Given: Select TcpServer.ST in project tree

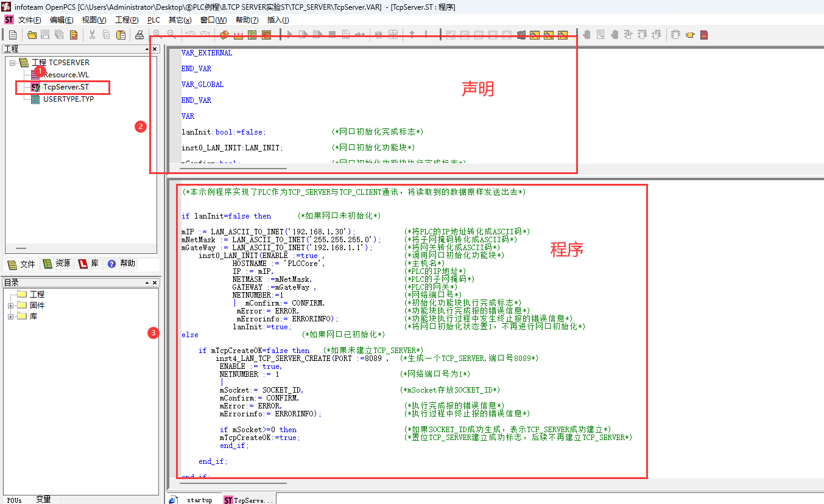Looking at the screenshot, I should pos(66,87).
